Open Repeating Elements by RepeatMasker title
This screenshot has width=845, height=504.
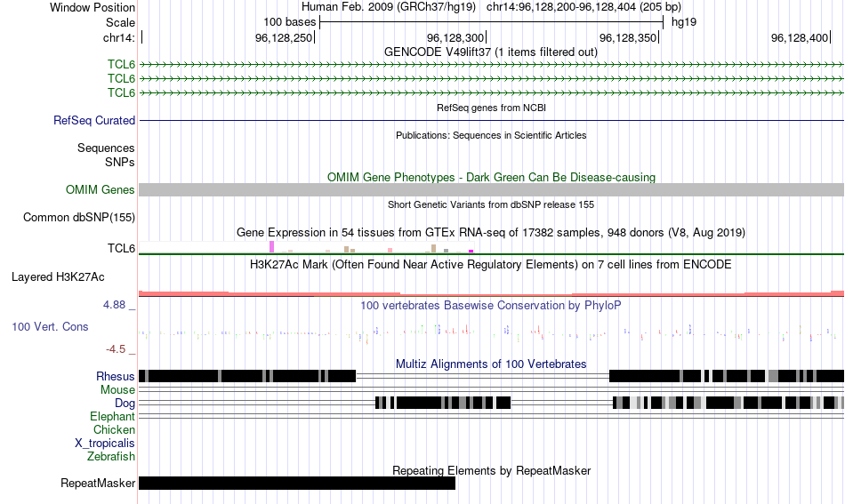[x=491, y=470]
